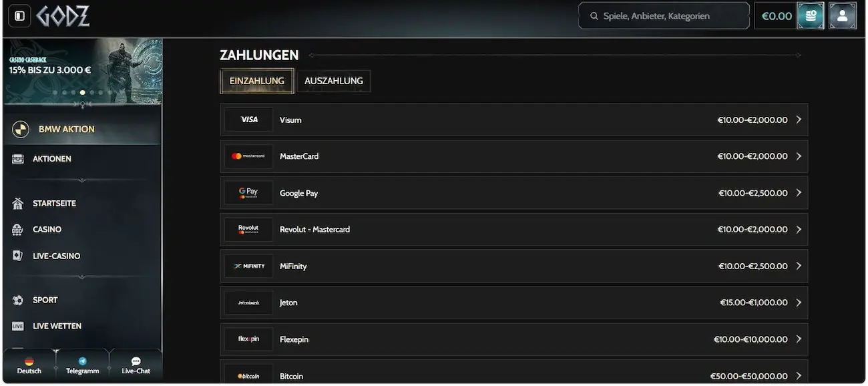
Task: Expand the Visum payment row chevron
Action: (x=799, y=120)
